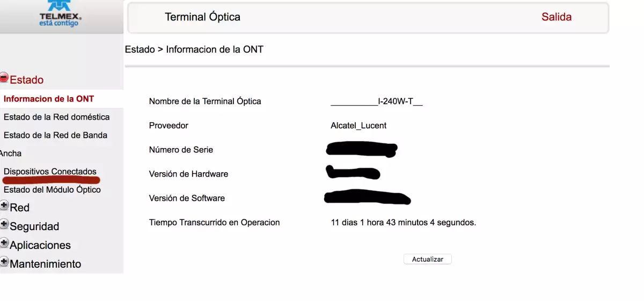Click the Estado > Informacion de la ONT breadcrumb

pyautogui.click(x=194, y=49)
